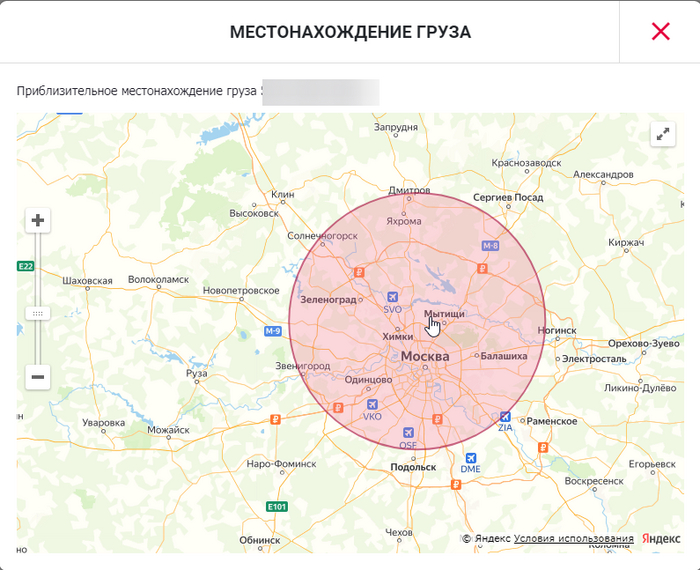Click the ZIA airport icon
Screen dimensions: 700x570
tap(505, 416)
